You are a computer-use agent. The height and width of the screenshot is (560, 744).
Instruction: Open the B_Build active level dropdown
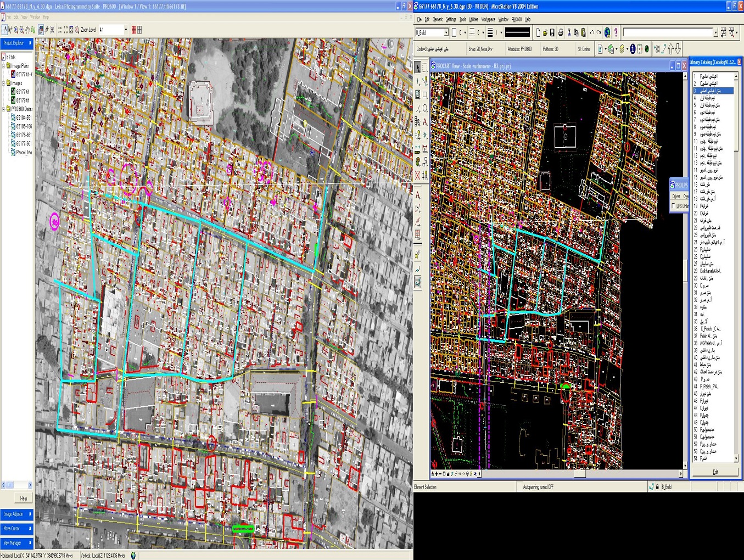tap(446, 33)
